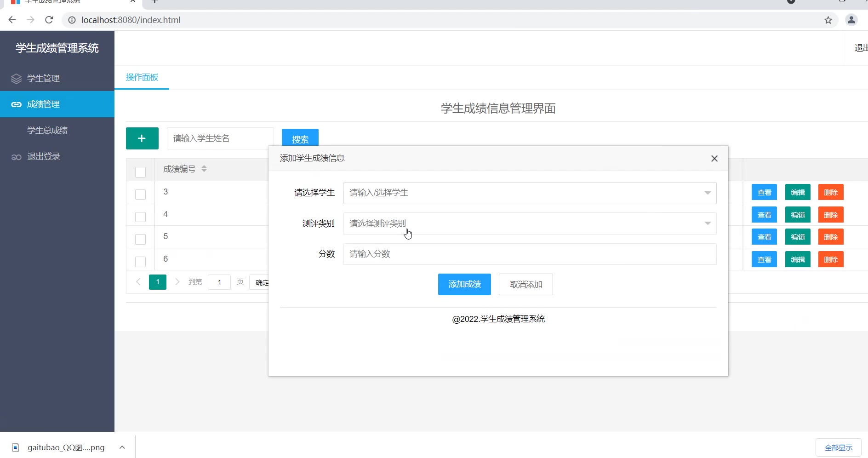
Task: Close the add score dialog with X
Action: [714, 159]
